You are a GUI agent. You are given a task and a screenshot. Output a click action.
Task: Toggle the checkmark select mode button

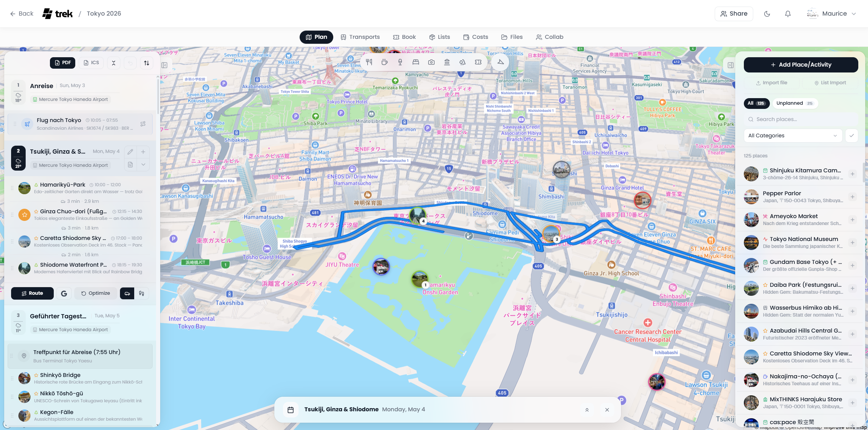tap(852, 136)
